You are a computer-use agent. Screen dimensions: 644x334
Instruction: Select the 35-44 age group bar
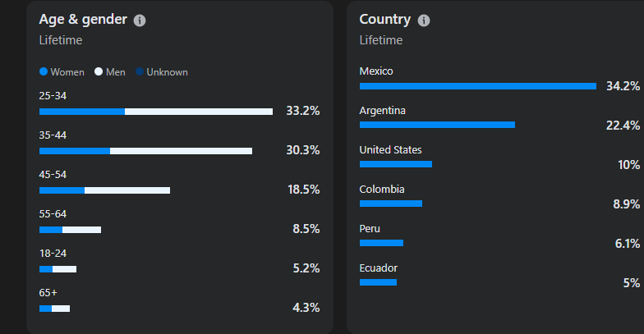click(x=145, y=151)
